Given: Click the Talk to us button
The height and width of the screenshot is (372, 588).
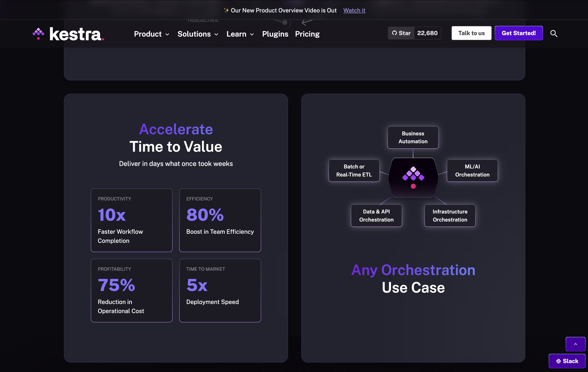Looking at the screenshot, I should (471, 33).
